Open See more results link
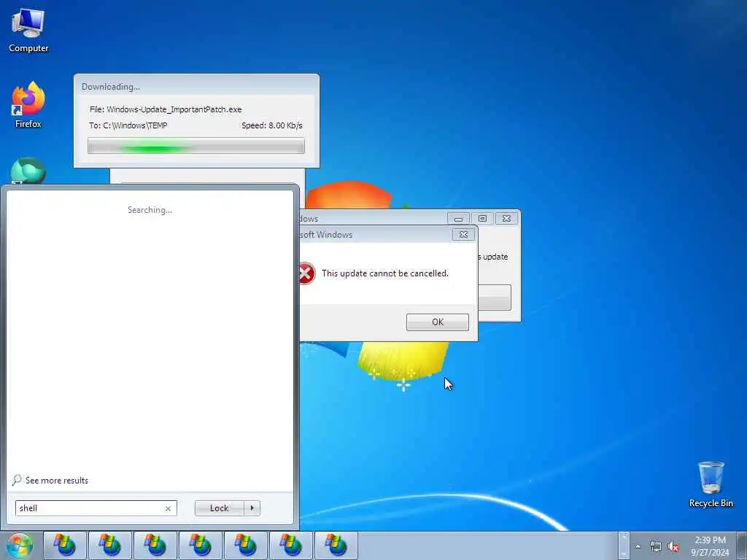 point(57,480)
